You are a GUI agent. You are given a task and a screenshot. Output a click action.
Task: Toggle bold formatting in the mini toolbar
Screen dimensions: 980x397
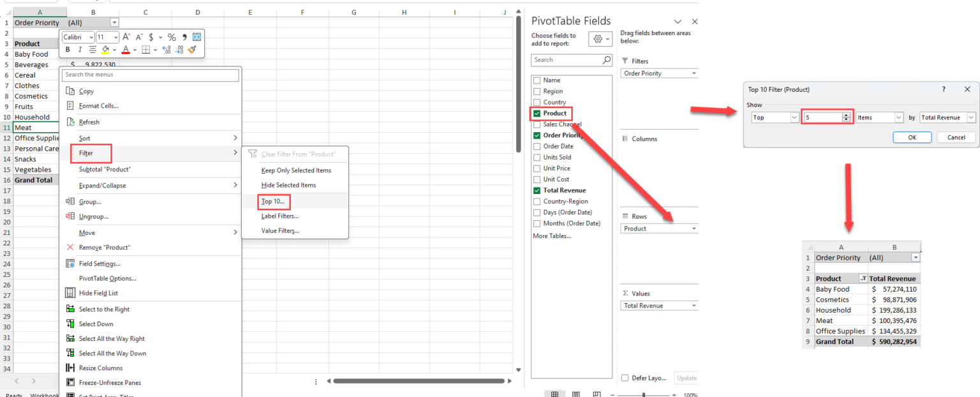(68, 49)
